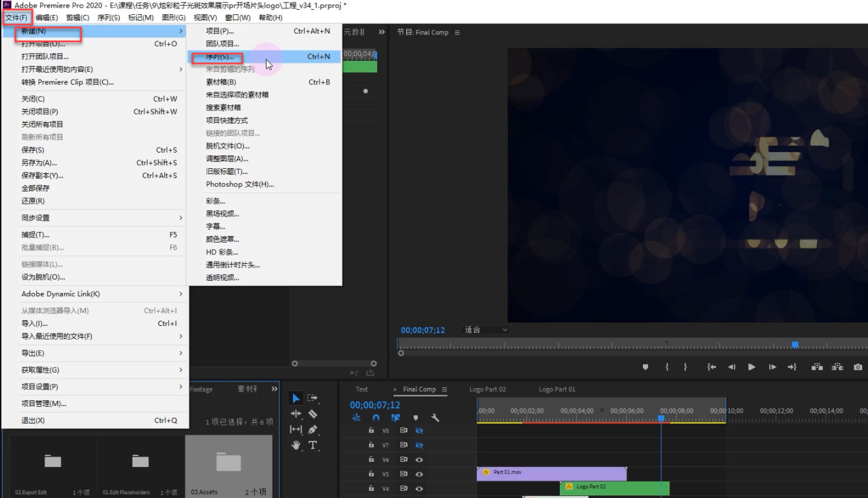Go to Out point in Program monitor

click(x=792, y=367)
